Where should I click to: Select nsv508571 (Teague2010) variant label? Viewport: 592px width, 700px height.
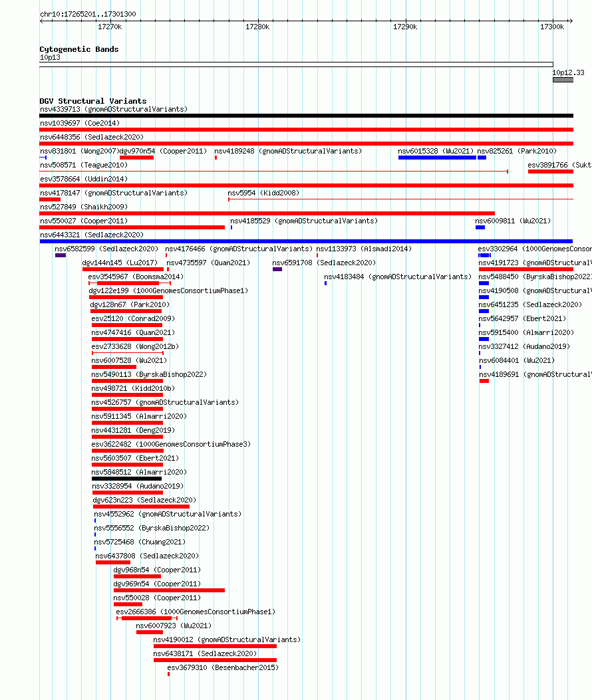point(84,165)
